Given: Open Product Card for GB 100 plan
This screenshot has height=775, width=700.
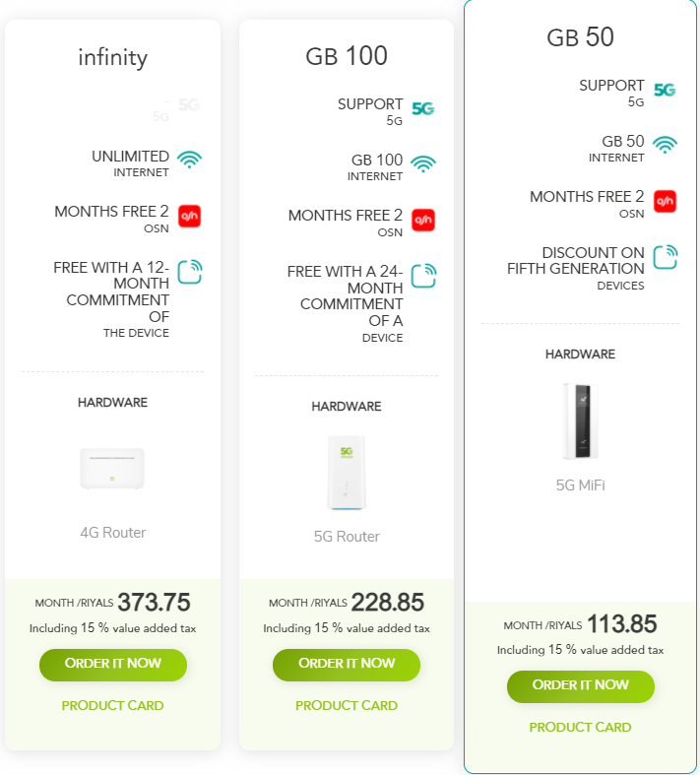Looking at the screenshot, I should click(x=346, y=705).
